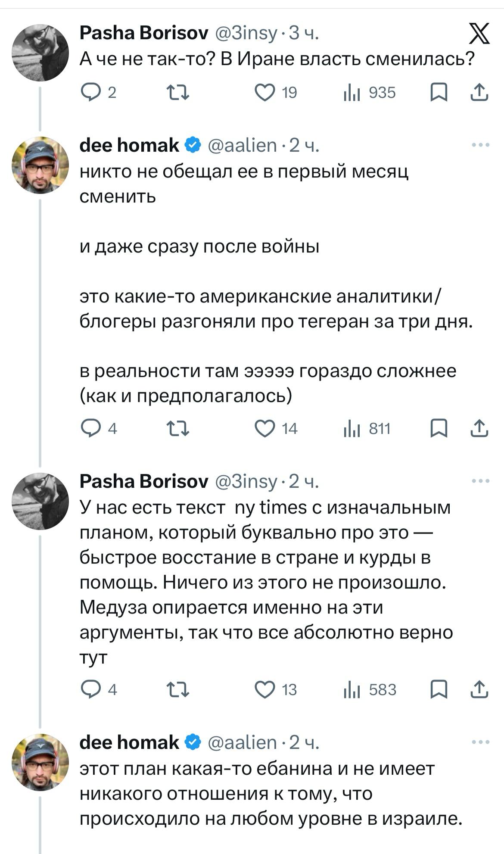
Task: Share the tweet with 583 views
Action: pos(479,690)
